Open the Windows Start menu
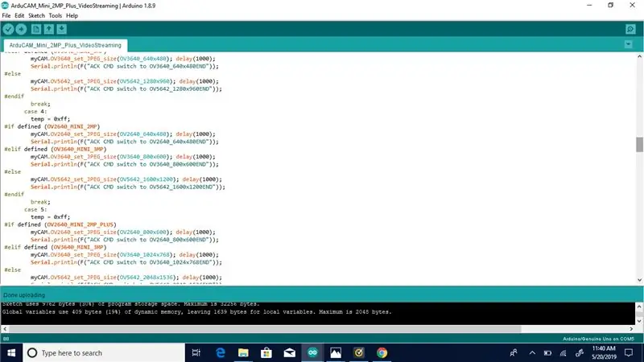 pyautogui.click(x=11, y=353)
